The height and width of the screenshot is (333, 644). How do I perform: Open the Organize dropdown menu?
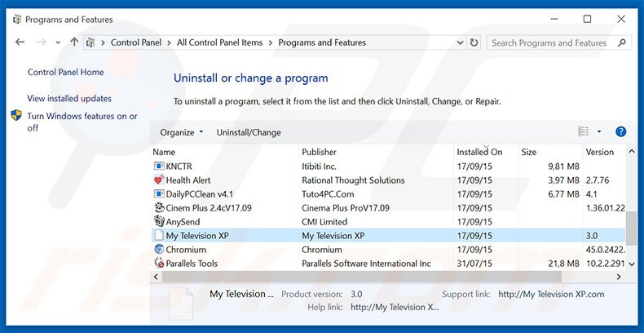click(181, 132)
